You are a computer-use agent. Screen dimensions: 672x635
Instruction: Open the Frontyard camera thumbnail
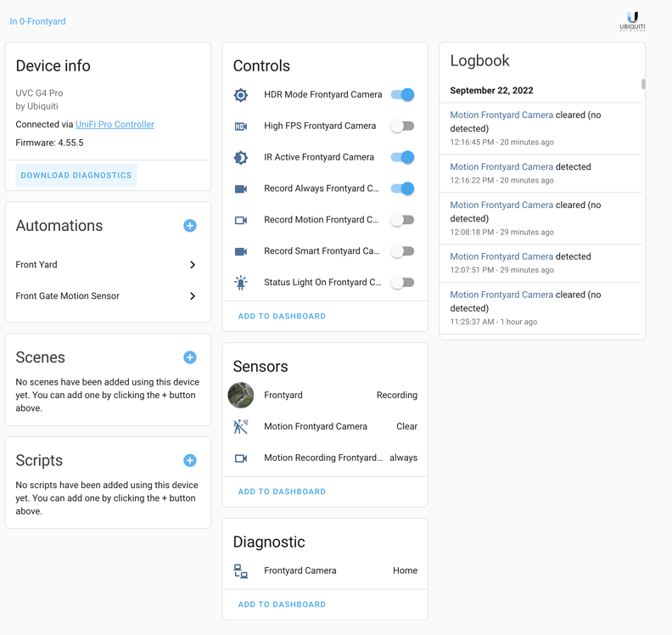[241, 395]
